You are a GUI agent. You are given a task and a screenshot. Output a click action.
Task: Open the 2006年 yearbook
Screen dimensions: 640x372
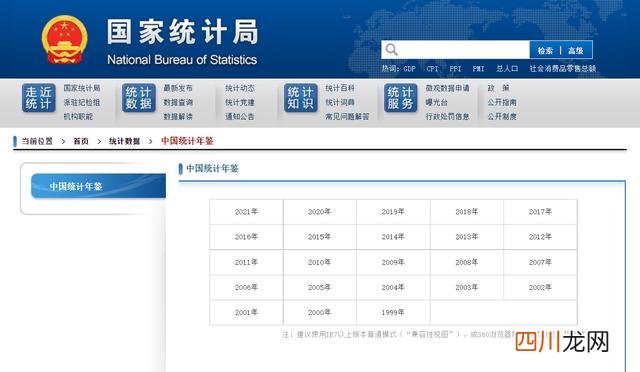click(x=246, y=287)
